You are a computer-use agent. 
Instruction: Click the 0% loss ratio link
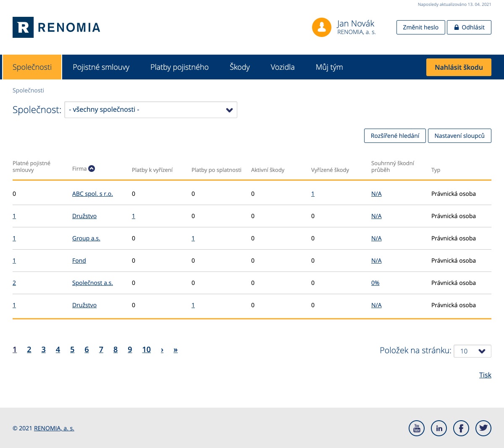[x=375, y=283]
